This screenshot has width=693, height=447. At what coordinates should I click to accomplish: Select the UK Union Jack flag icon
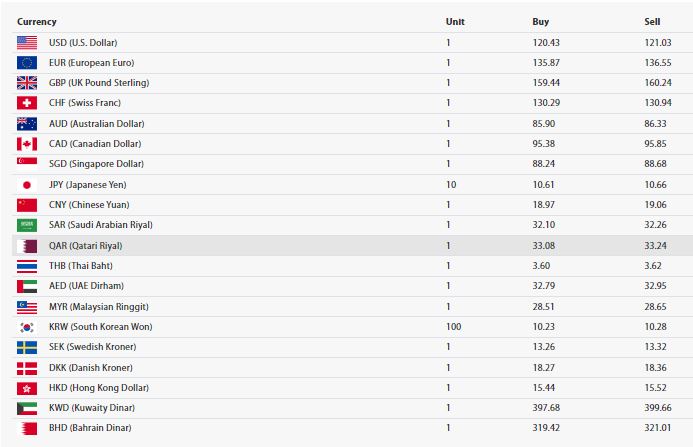coord(27,83)
